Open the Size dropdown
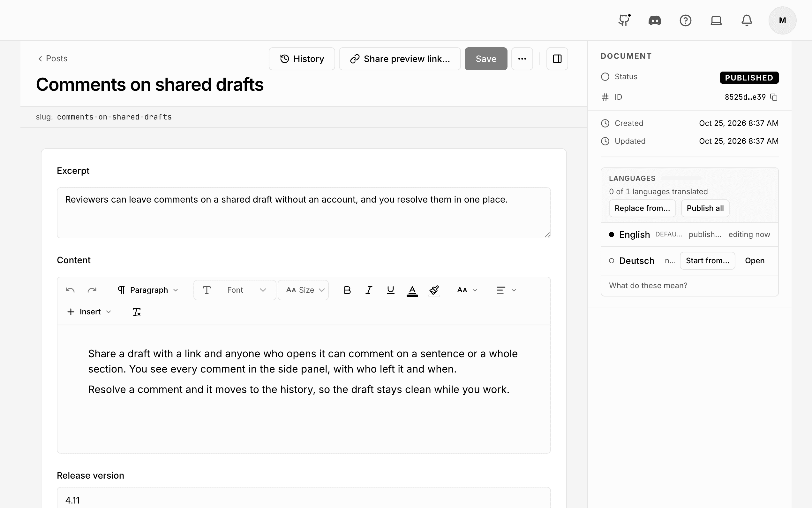Viewport: 812px width, 508px height. 303,290
